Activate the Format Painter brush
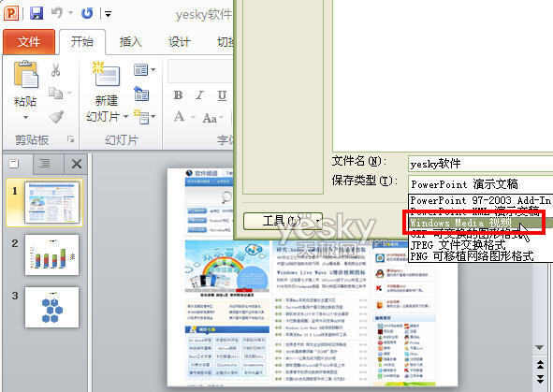The width and height of the screenshot is (553, 392). click(x=56, y=117)
